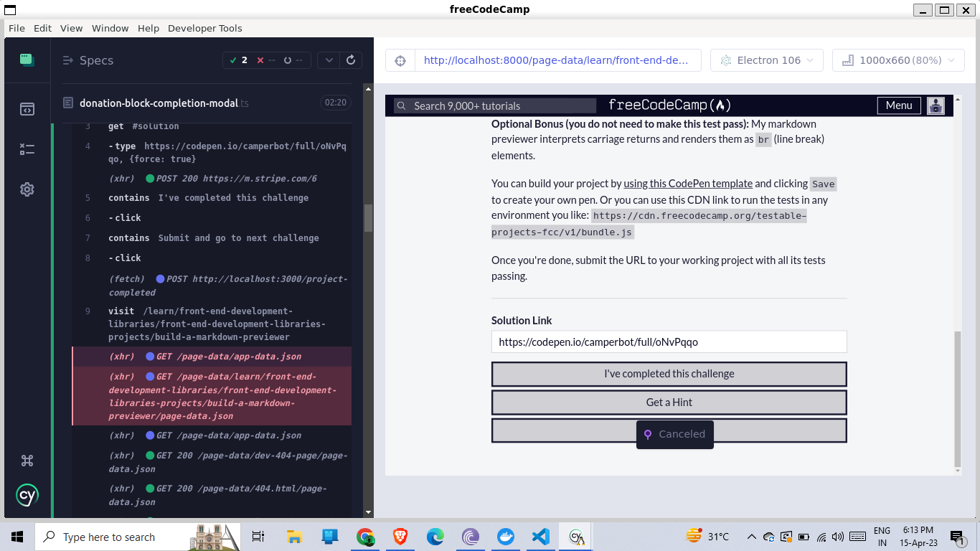The height and width of the screenshot is (551, 980).
Task: Open the Windows Start menu
Action: tap(17, 537)
